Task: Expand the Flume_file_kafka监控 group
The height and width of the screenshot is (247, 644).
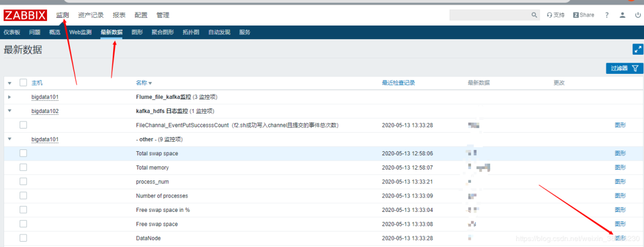Action: pos(10,97)
